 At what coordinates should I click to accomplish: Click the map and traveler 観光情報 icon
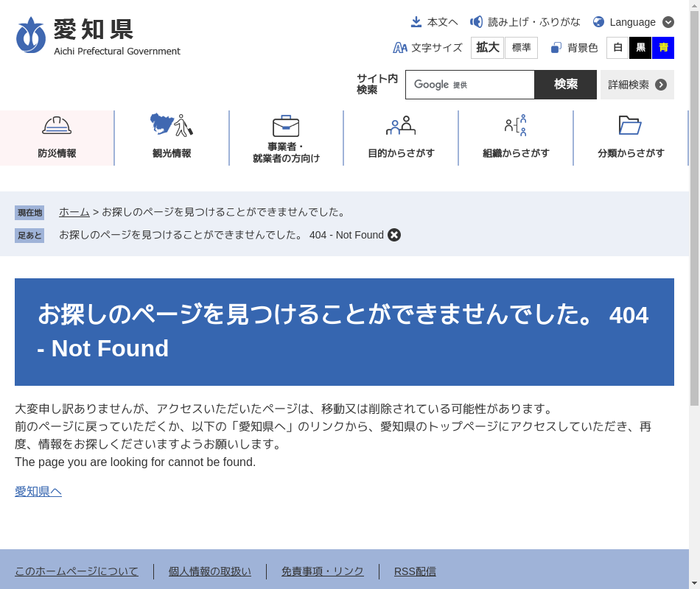[172, 124]
